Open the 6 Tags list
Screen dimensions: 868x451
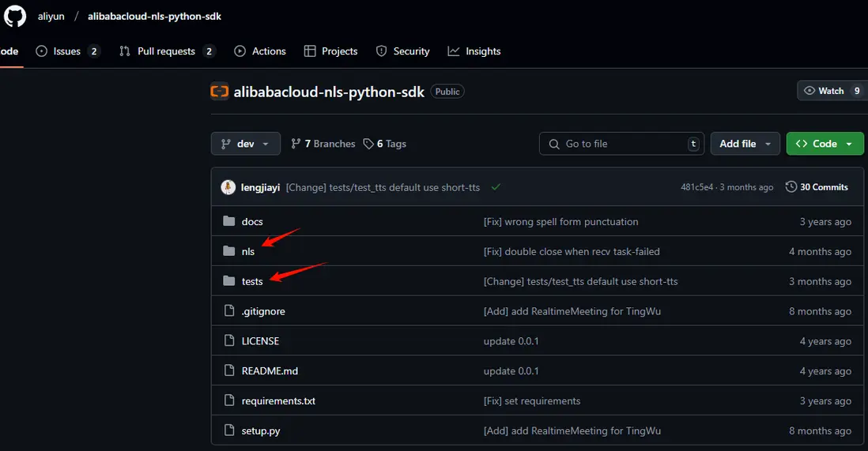point(385,144)
